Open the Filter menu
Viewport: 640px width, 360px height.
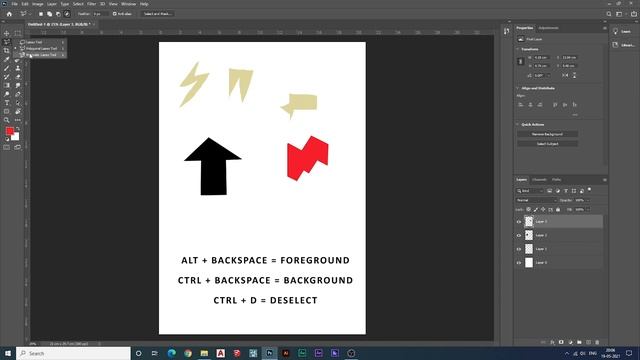91,4
